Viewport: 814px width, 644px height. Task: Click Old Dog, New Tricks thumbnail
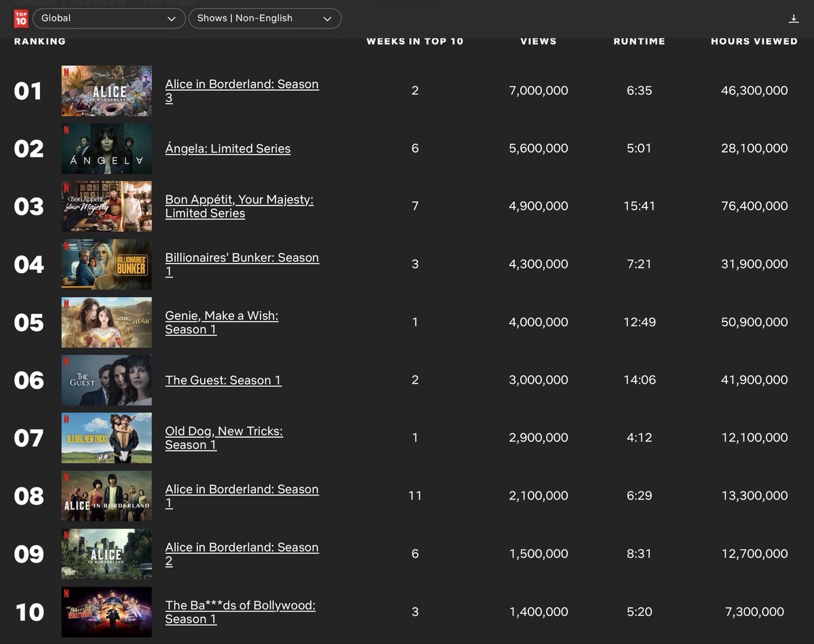click(x=106, y=438)
